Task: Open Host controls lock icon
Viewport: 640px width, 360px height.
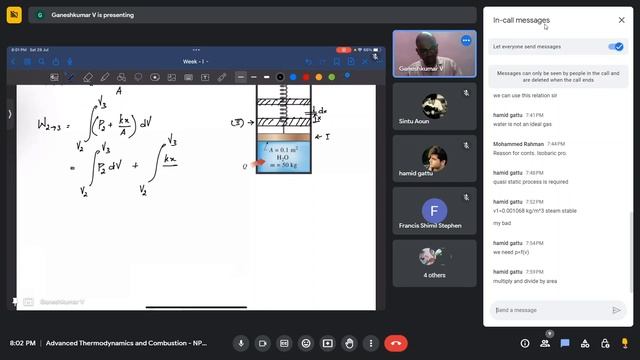Action: [x=605, y=343]
